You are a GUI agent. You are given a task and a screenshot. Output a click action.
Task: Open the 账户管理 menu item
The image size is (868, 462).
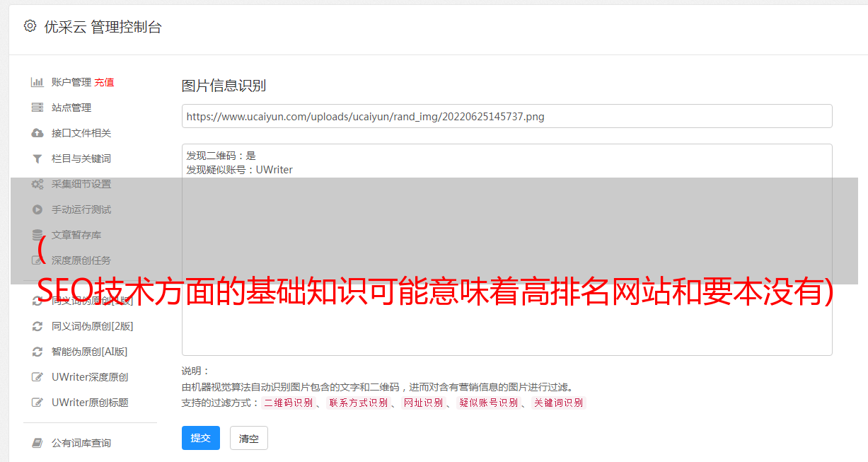71,82
